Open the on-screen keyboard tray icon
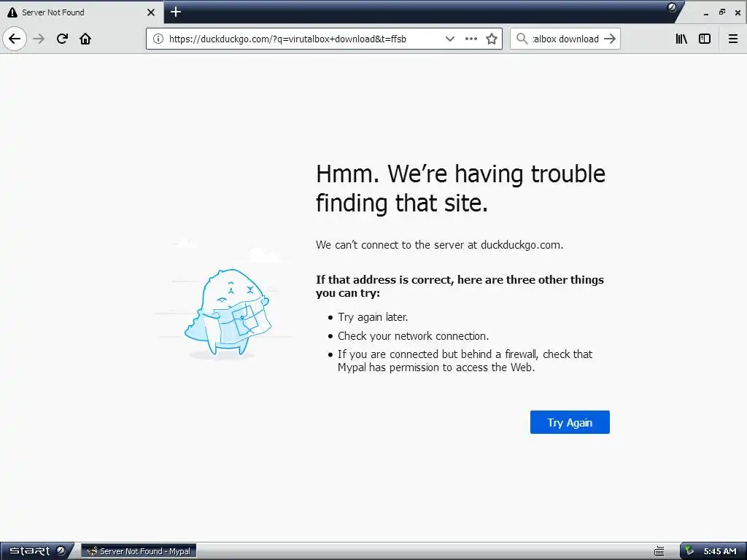747x560 pixels. coord(659,551)
